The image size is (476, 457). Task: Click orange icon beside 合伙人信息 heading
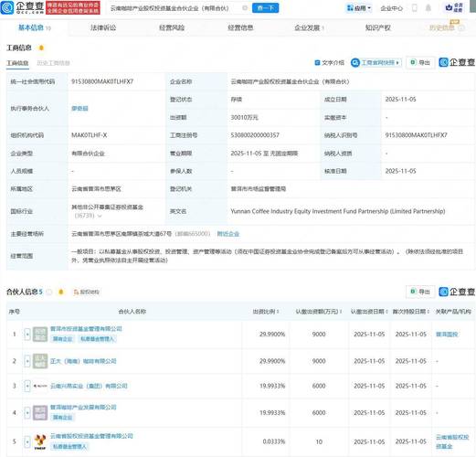(61, 292)
